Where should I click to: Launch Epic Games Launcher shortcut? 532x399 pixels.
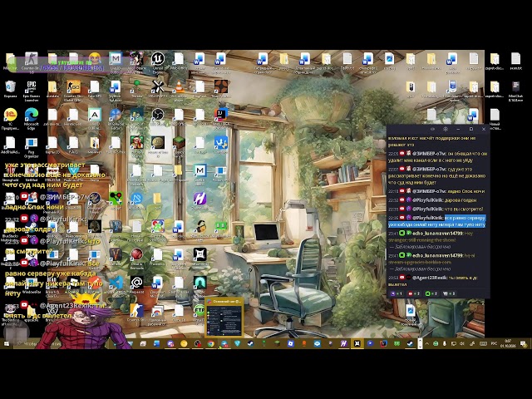32,90
